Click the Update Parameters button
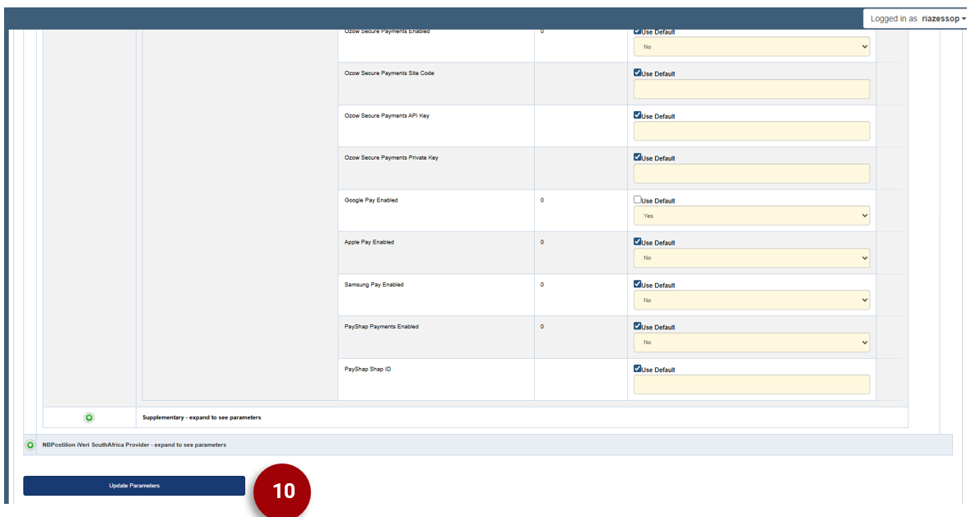 click(x=134, y=486)
